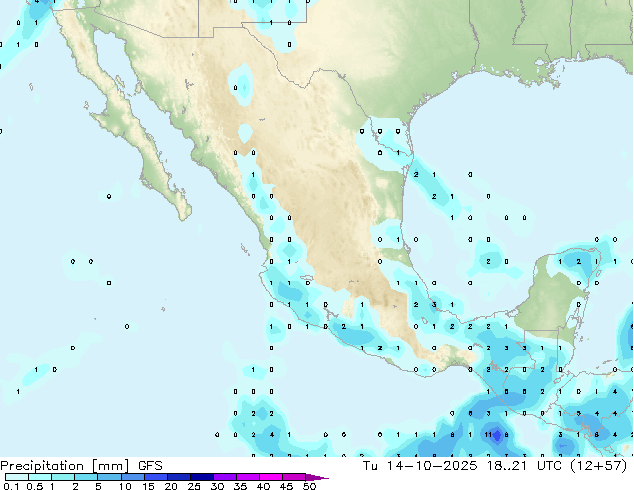The image size is (634, 490).
Task: Click the '0.1' legend scale label
Action: coord(11,486)
